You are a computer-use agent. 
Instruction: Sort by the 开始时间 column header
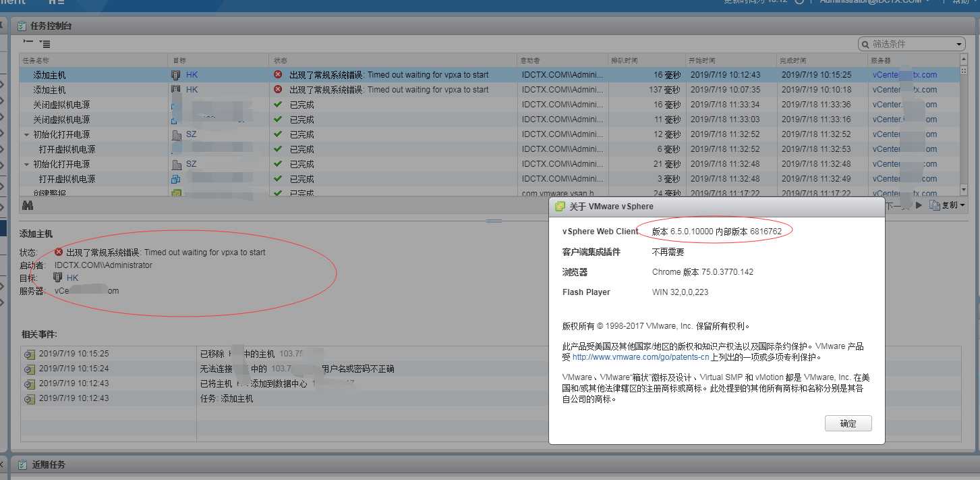731,60
